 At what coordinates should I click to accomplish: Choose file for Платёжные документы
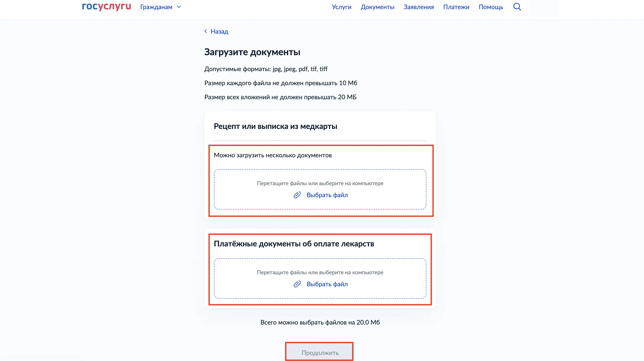point(327,284)
